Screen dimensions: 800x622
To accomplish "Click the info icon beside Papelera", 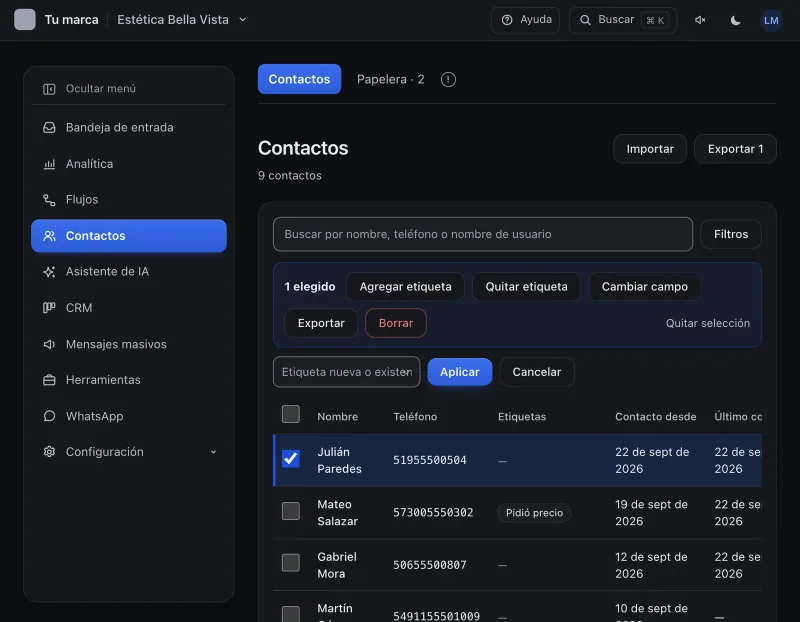I will pyautogui.click(x=448, y=80).
